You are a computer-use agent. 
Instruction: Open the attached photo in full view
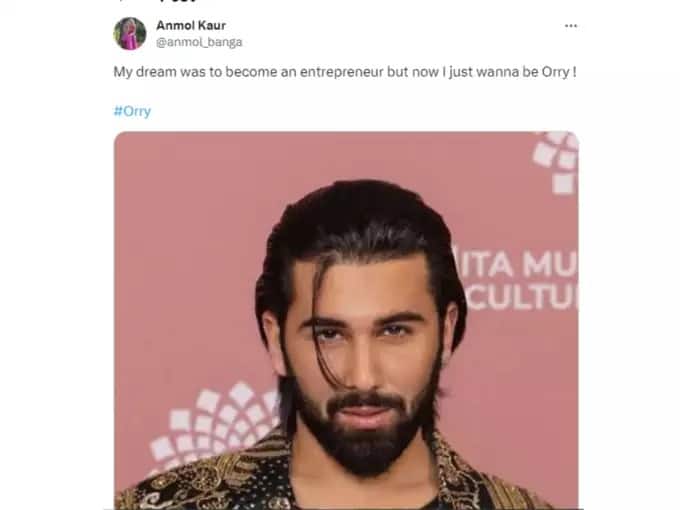tap(346, 320)
